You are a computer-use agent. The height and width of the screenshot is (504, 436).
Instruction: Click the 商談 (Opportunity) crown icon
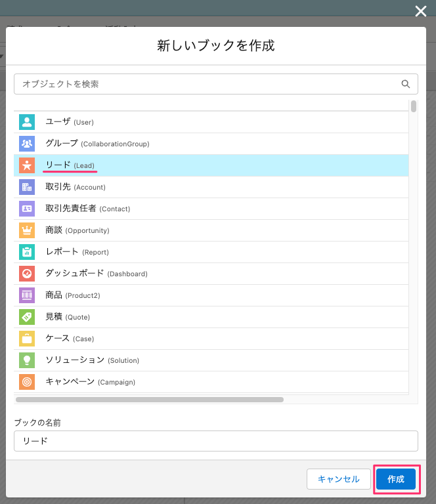point(27,230)
